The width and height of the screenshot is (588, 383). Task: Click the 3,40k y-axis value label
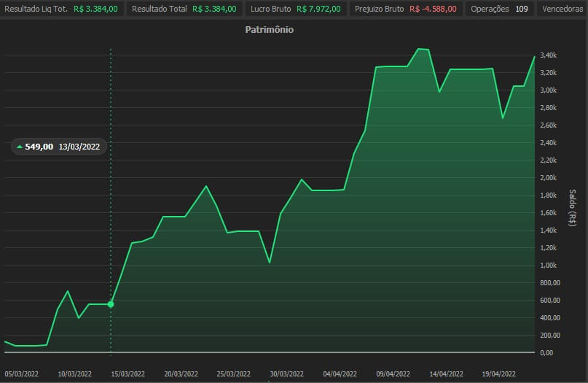point(548,55)
